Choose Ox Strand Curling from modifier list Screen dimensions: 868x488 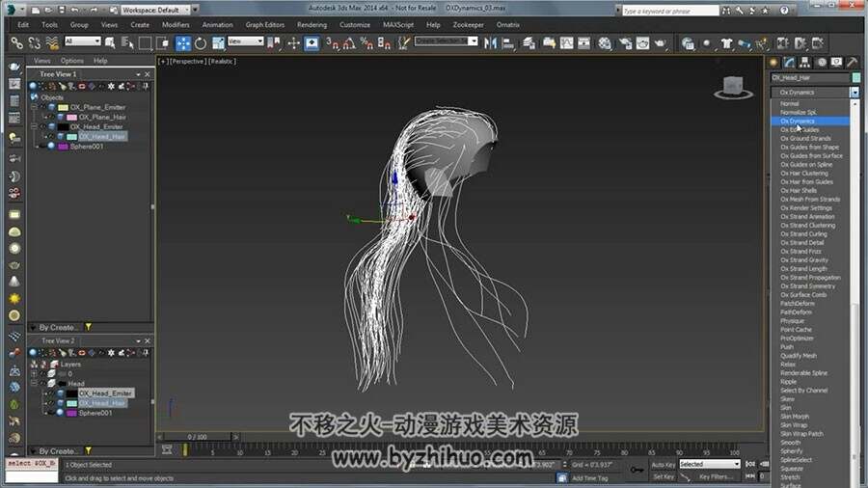coord(803,234)
